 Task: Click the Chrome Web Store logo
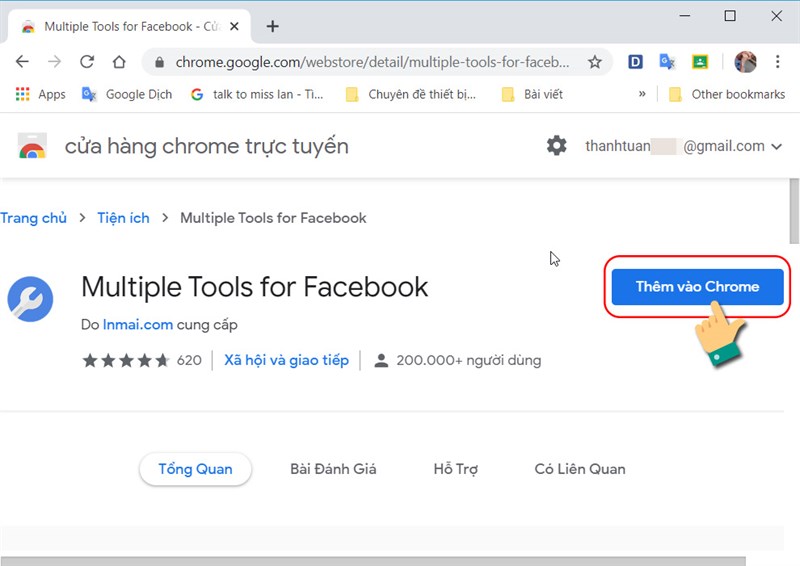pyautogui.click(x=32, y=146)
